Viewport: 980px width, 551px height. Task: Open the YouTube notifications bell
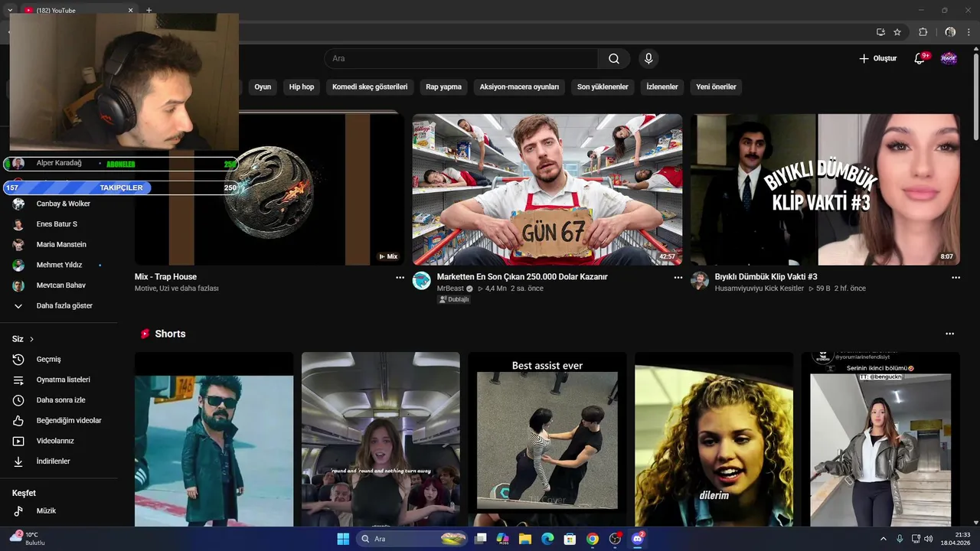(x=920, y=59)
